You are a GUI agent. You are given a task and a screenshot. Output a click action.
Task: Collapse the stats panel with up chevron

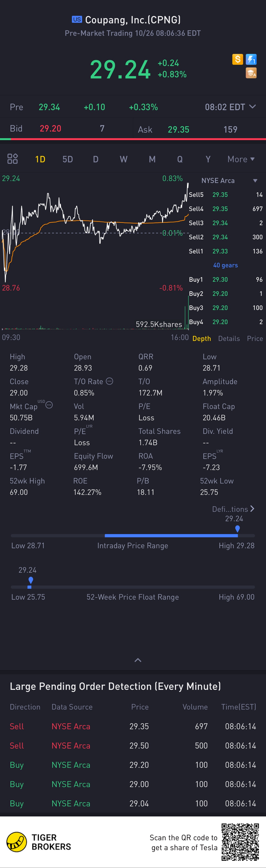138,660
